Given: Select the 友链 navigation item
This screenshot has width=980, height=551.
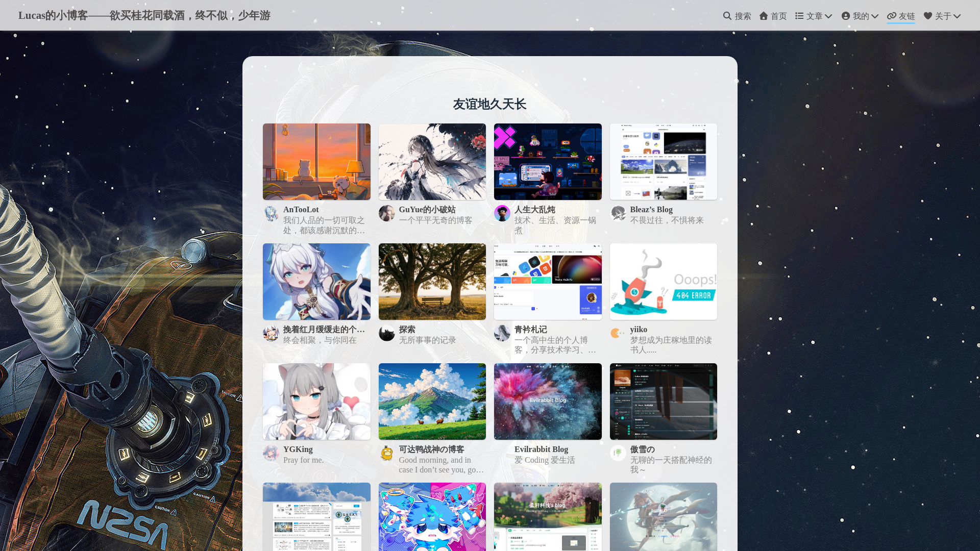Looking at the screenshot, I should tap(901, 16).
